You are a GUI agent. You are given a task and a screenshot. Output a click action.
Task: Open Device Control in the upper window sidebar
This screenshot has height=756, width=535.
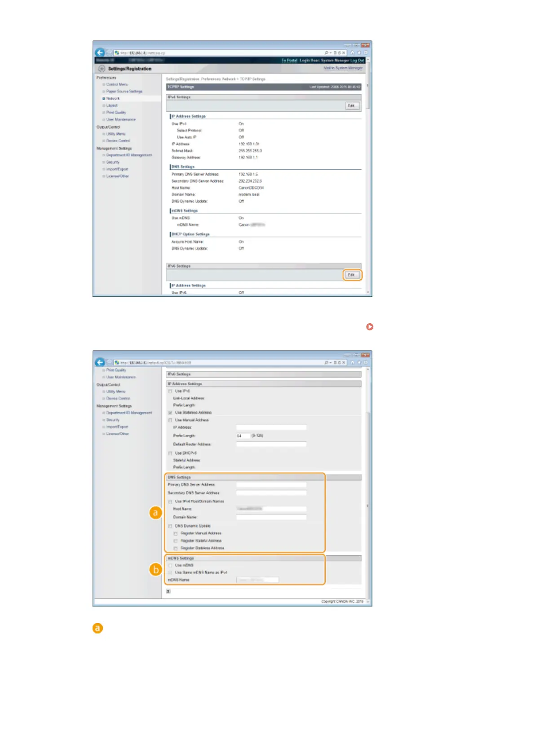click(x=118, y=141)
